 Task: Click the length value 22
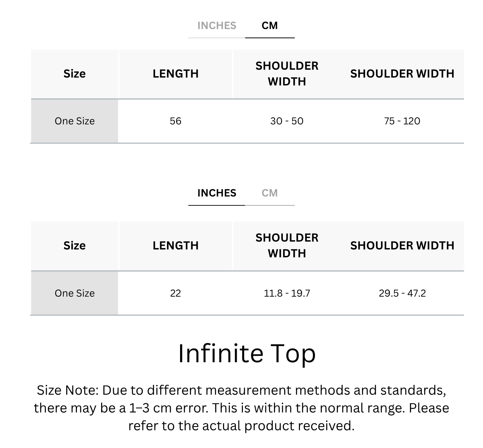(x=175, y=293)
